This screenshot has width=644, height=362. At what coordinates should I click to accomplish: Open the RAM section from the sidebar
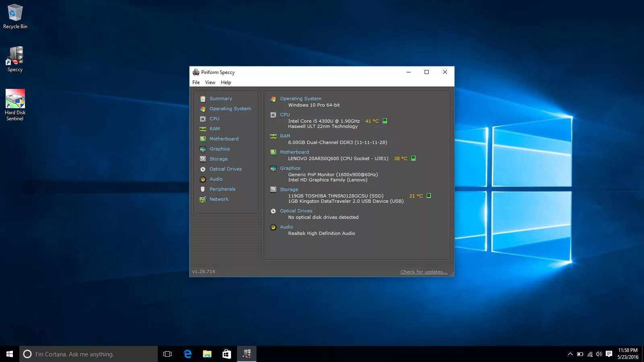(215, 129)
